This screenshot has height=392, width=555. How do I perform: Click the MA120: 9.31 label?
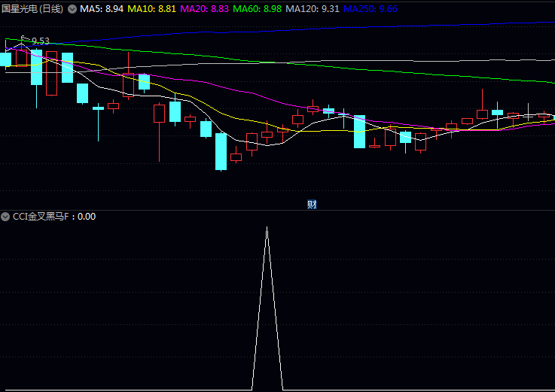click(x=313, y=9)
